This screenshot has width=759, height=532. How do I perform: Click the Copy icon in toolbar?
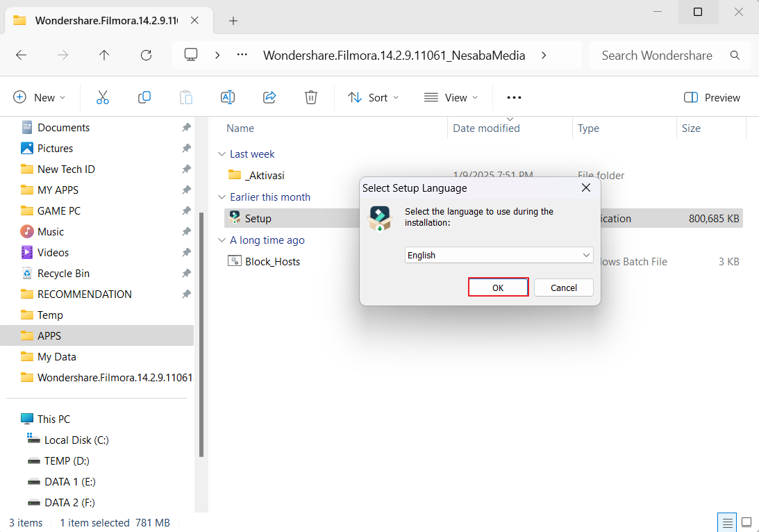coord(144,98)
